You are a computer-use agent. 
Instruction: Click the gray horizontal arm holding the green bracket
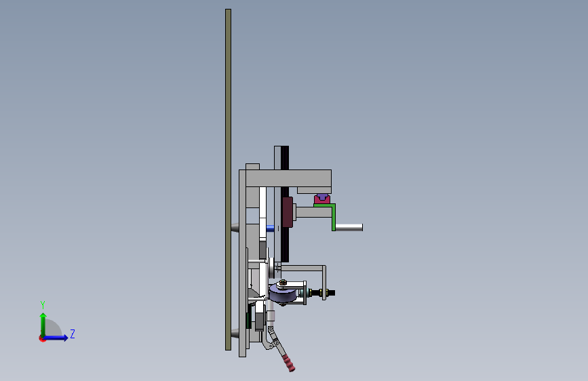coord(313,213)
